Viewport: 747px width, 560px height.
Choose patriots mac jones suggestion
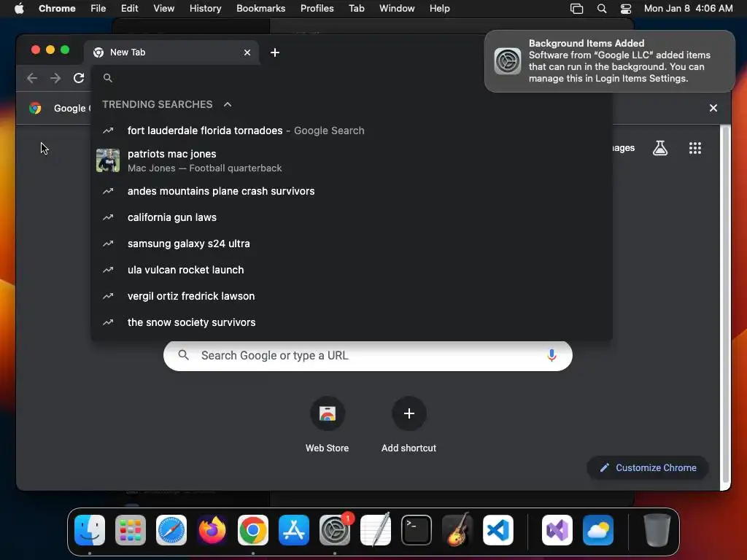coord(352,160)
